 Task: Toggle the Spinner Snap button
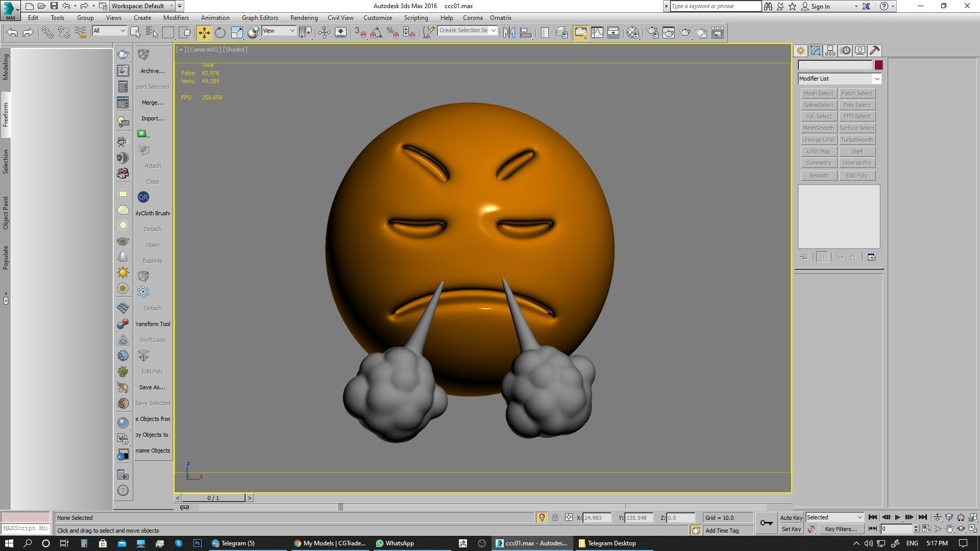coord(409,33)
